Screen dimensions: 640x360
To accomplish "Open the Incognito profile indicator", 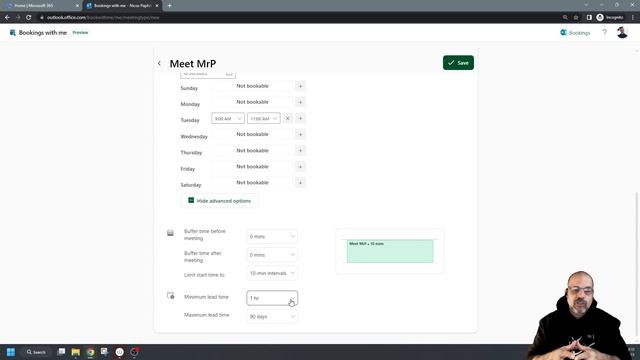I will (610, 18).
